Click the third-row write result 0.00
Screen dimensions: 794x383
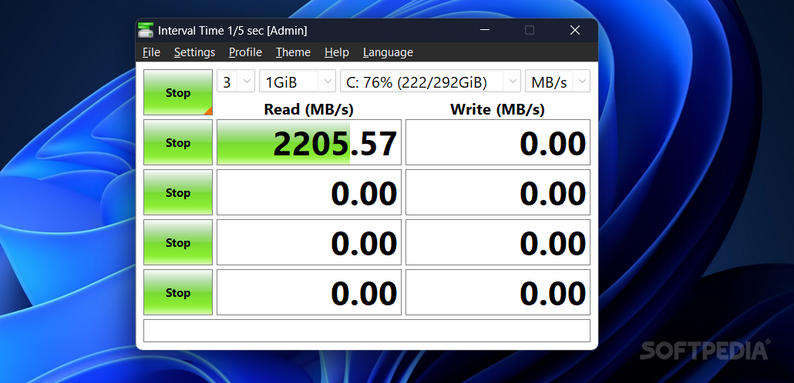tap(498, 242)
